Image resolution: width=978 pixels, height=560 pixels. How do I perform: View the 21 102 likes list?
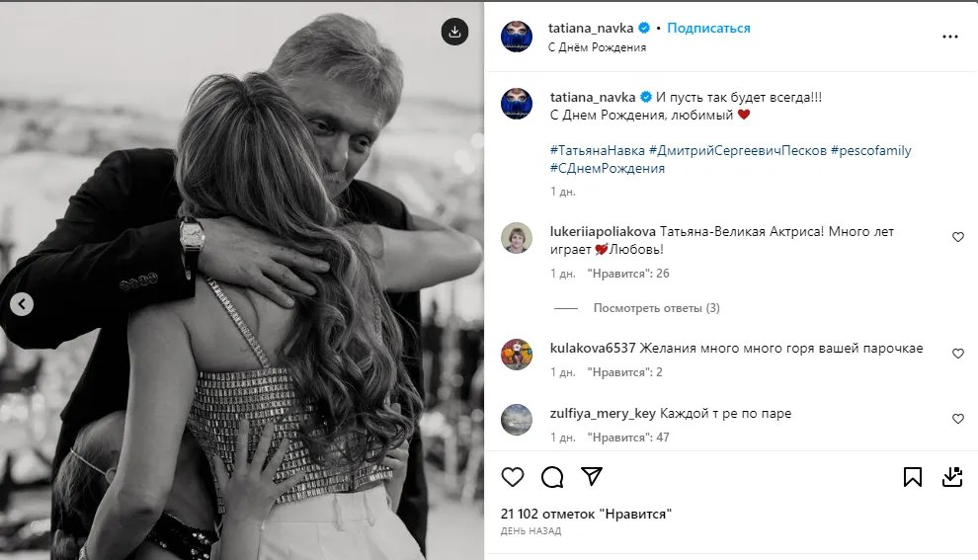click(x=587, y=514)
